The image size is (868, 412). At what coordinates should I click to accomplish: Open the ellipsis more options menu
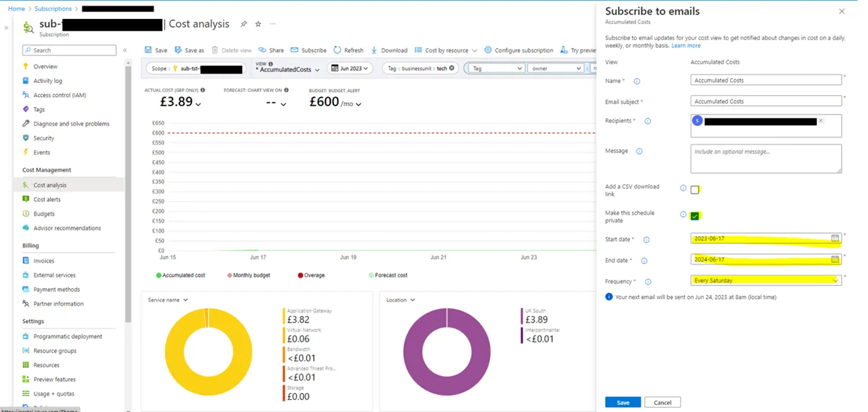pyautogui.click(x=273, y=24)
